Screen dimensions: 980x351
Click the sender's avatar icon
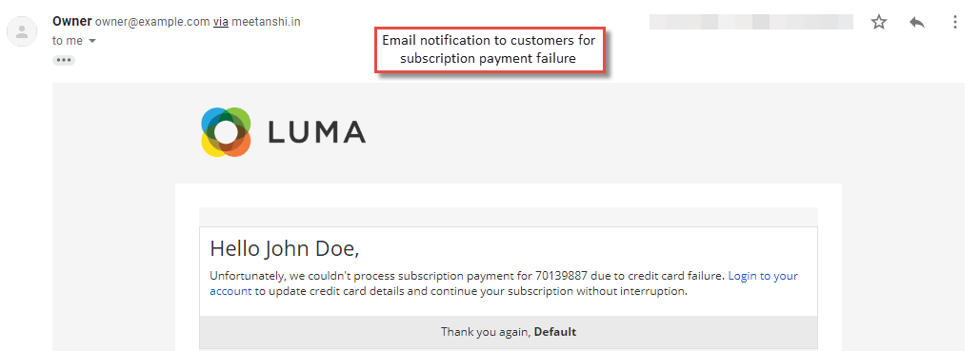22,31
